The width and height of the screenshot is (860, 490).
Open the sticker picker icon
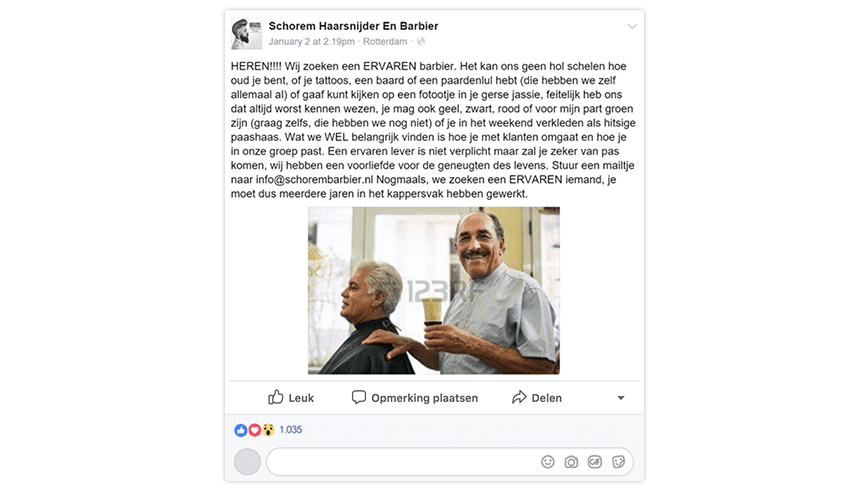[x=618, y=462]
